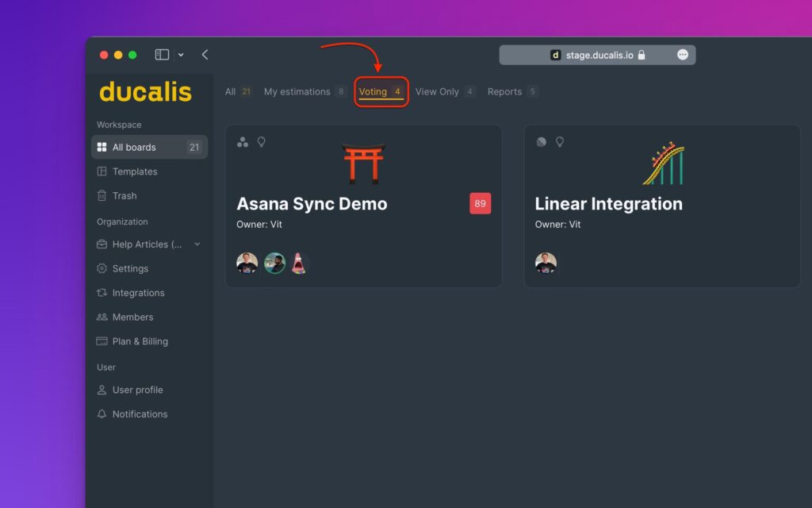Open the Asana Sync Demo board
Screen dimensions: 812x508
coord(312,204)
